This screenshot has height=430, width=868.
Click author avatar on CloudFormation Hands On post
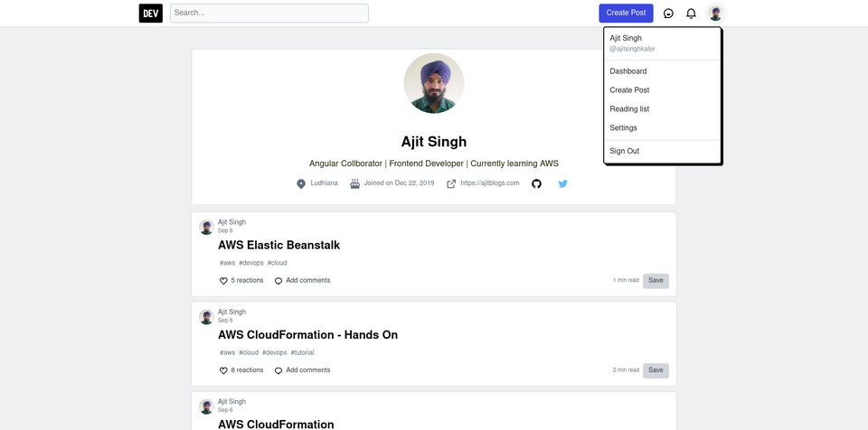[x=206, y=316]
